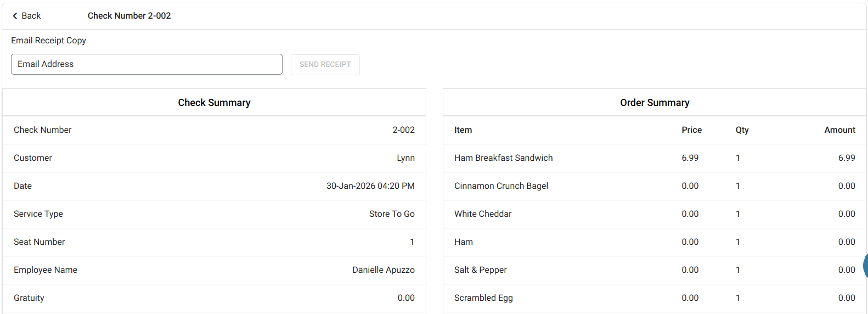Click the customer name Lynn
The image size is (868, 314).
[405, 158]
